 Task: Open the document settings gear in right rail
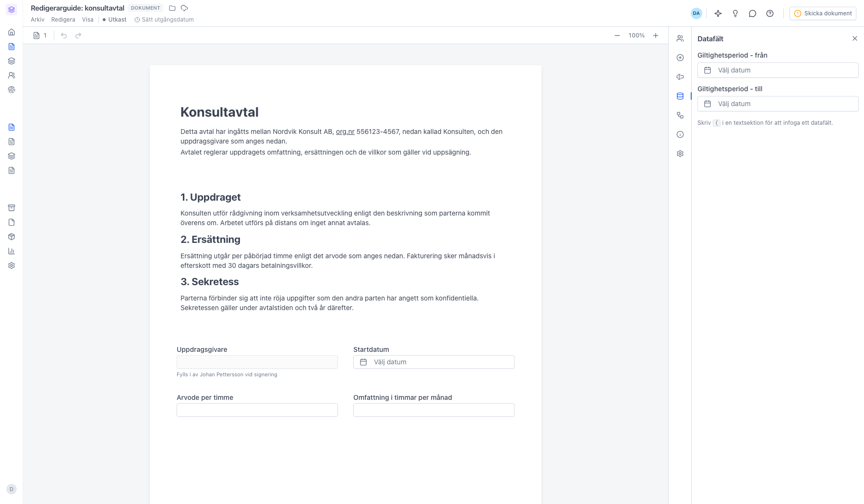tap(680, 154)
